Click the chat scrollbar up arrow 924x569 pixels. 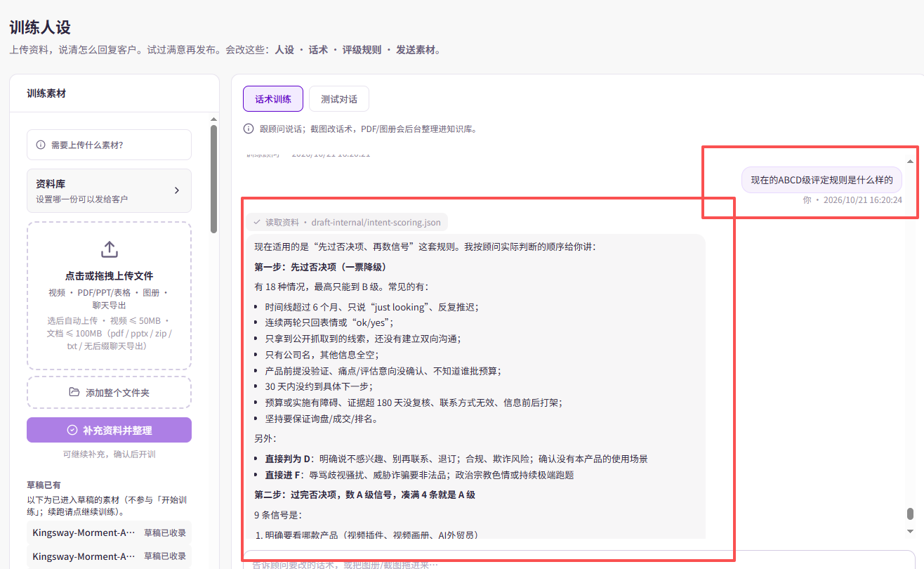[911, 161]
